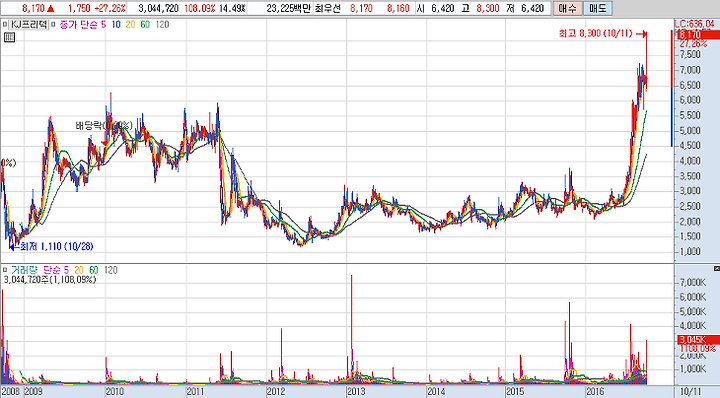Select the price moving average 10 label

116,24
